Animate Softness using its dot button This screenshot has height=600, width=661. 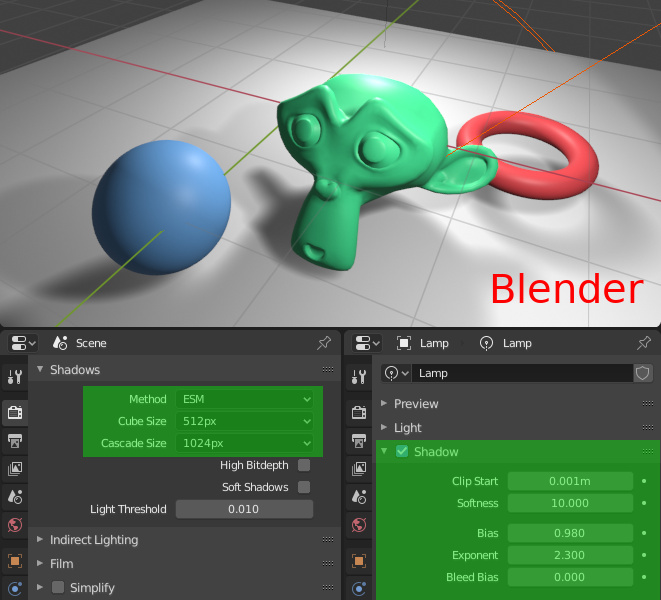644,503
